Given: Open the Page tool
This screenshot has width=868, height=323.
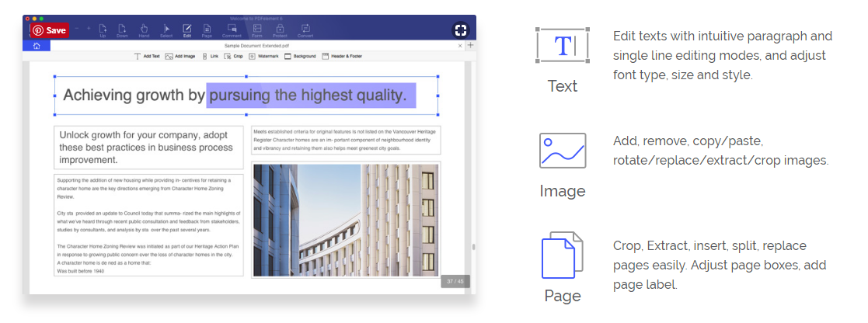Looking at the screenshot, I should (x=207, y=30).
